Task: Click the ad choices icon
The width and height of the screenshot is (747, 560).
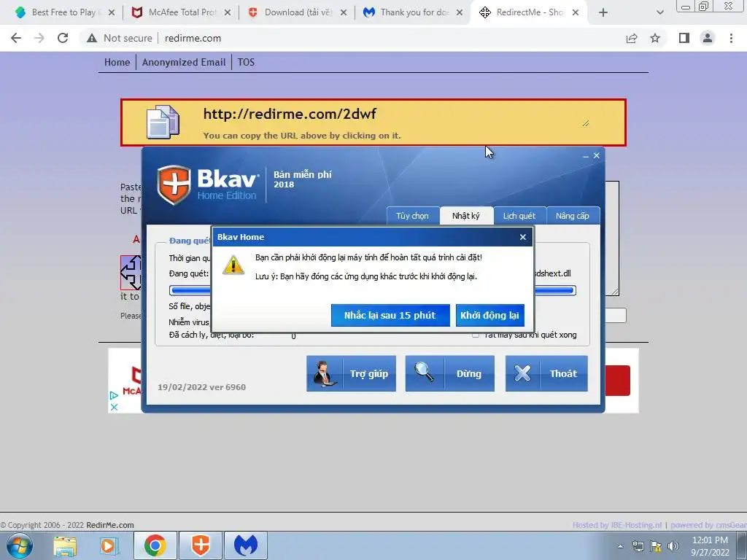Action: [x=113, y=395]
